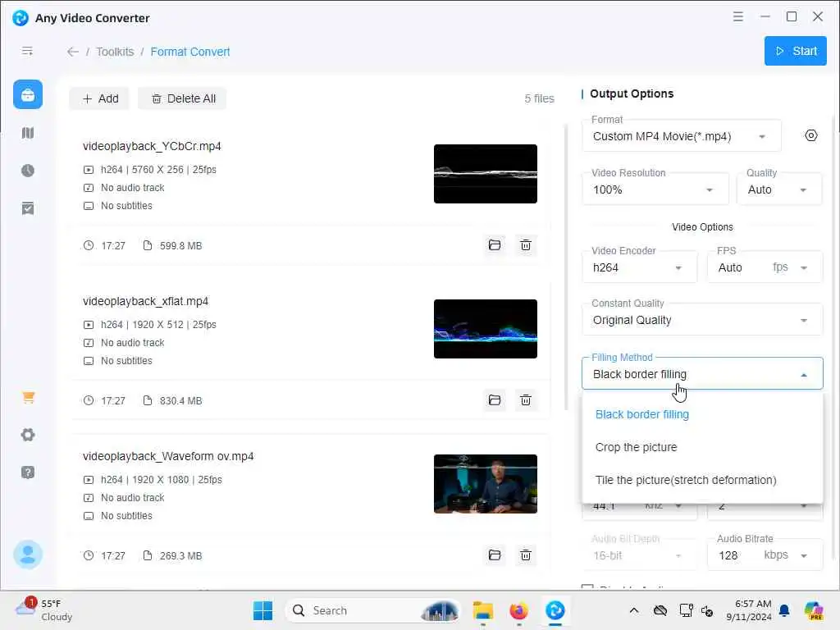
Task: Go back using the left arrow
Action: [x=73, y=52]
